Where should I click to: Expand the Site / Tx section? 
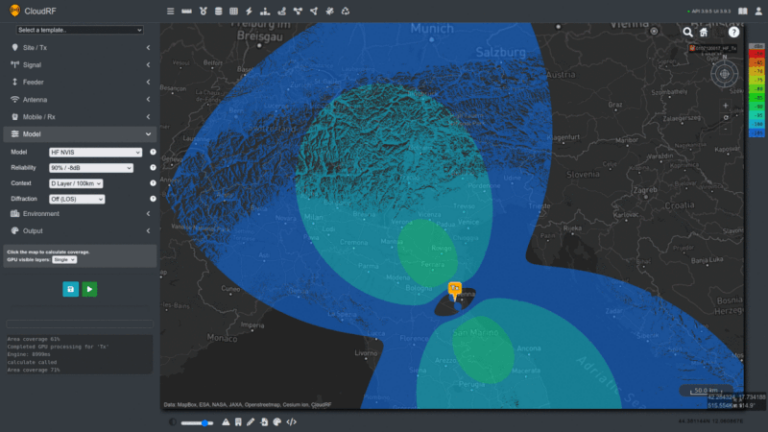tap(80, 47)
